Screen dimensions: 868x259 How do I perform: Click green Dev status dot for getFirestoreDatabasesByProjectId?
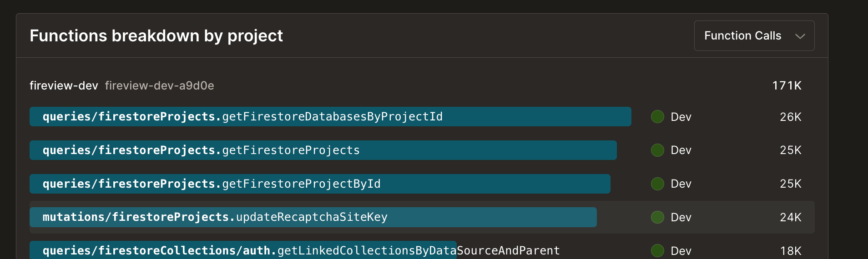coord(657,117)
